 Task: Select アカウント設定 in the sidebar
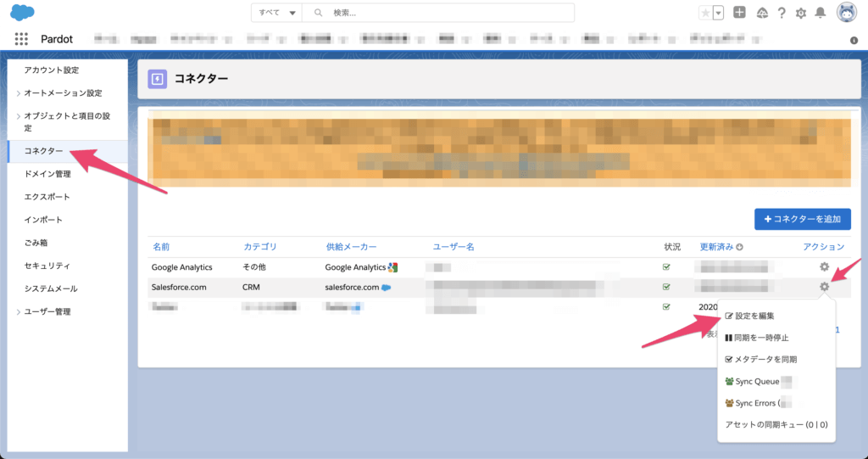[x=52, y=70]
